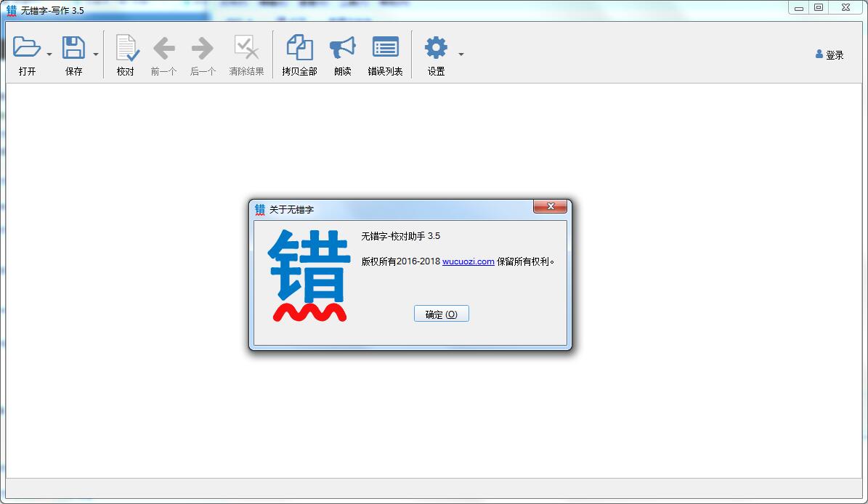This screenshot has width=868, height=504.
Task: Select the 无错字 app icon in titlebar
Action: coord(10,10)
